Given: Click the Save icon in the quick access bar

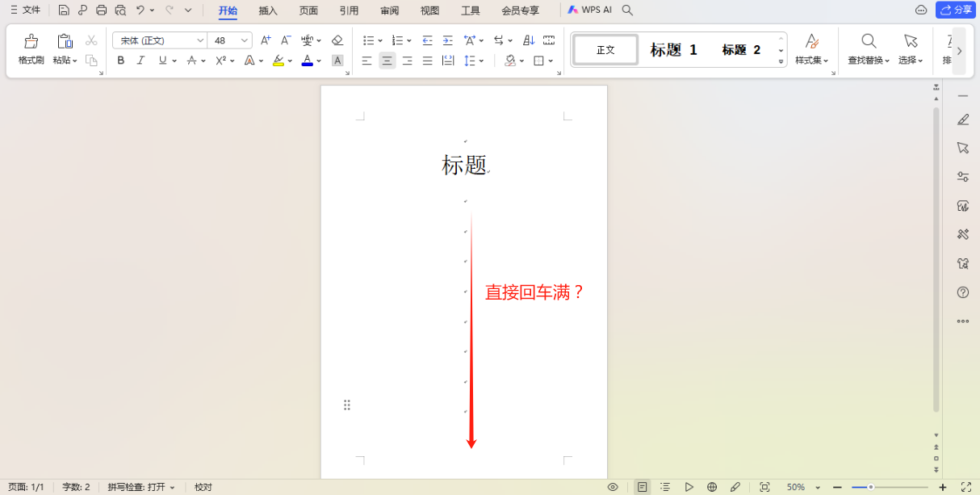Looking at the screenshot, I should [64, 10].
